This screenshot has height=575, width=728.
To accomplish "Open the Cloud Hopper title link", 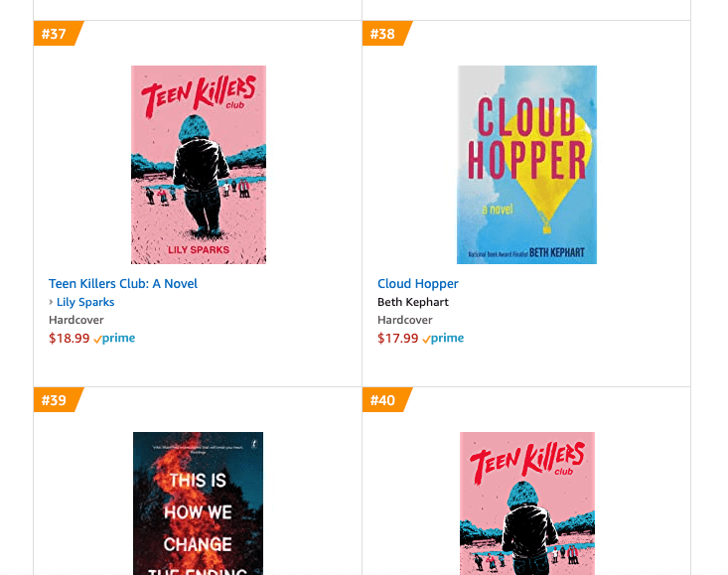I will coord(418,284).
